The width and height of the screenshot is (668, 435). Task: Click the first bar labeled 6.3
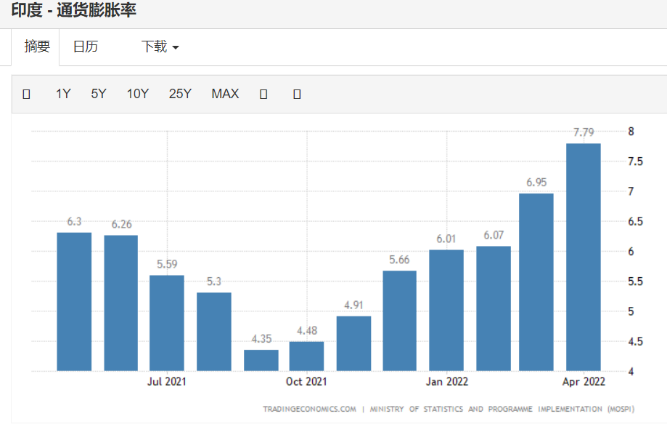click(x=74, y=302)
